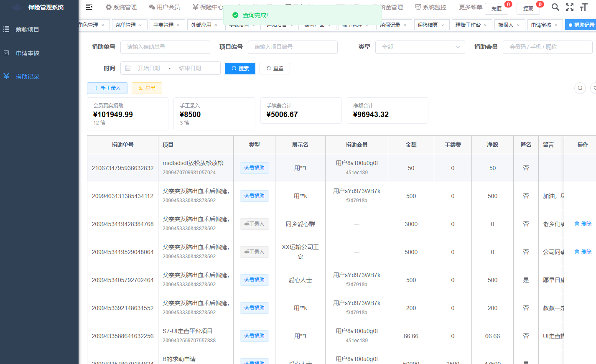Image resolution: width=596 pixels, height=364 pixels.
Task: Open the 更多菜单 dropdown menu
Action: click(x=470, y=7)
